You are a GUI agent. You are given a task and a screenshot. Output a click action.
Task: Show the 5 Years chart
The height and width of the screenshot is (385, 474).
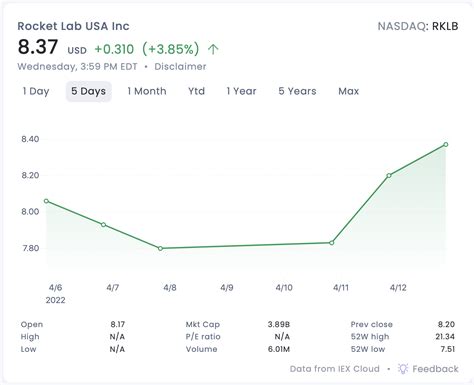[x=297, y=91]
